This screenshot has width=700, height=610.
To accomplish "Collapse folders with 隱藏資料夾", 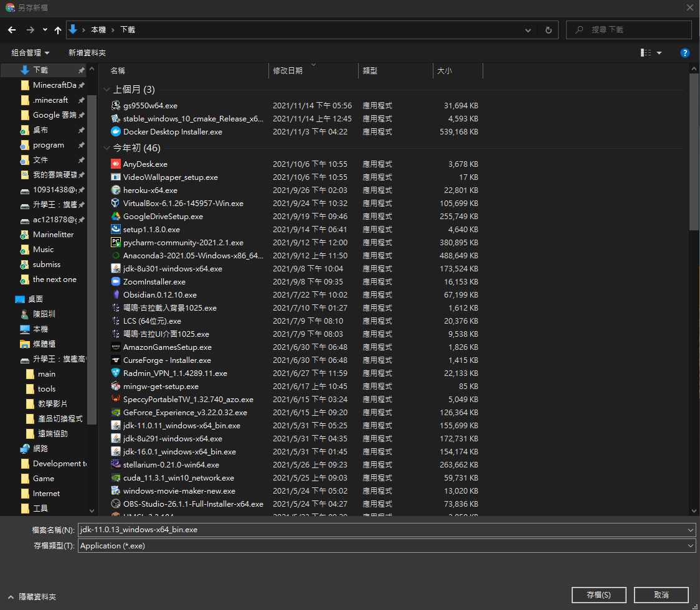I will point(32,596).
